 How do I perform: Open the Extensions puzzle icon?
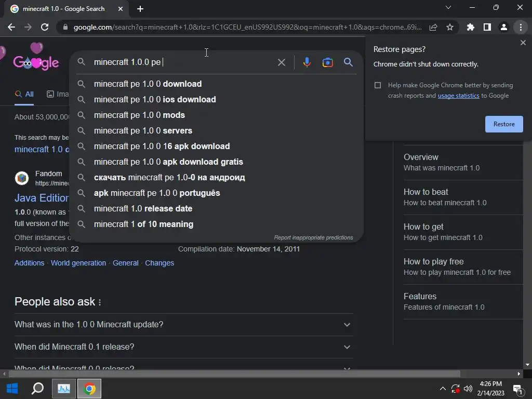click(x=471, y=27)
